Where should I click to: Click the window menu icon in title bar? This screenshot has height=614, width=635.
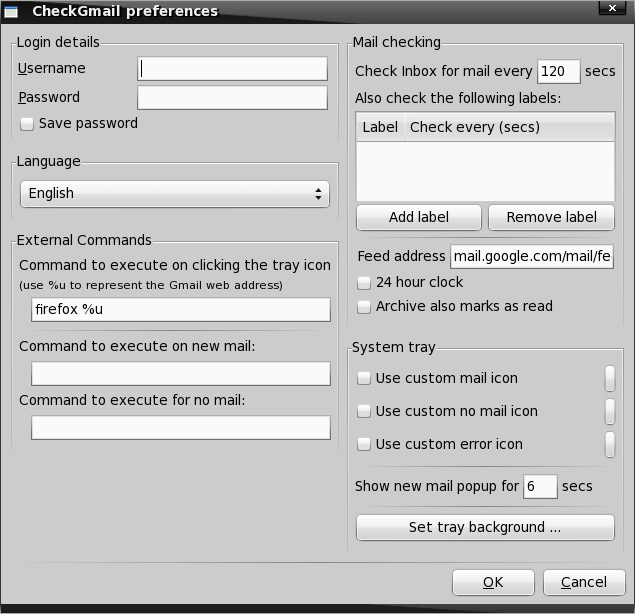coord(12,11)
